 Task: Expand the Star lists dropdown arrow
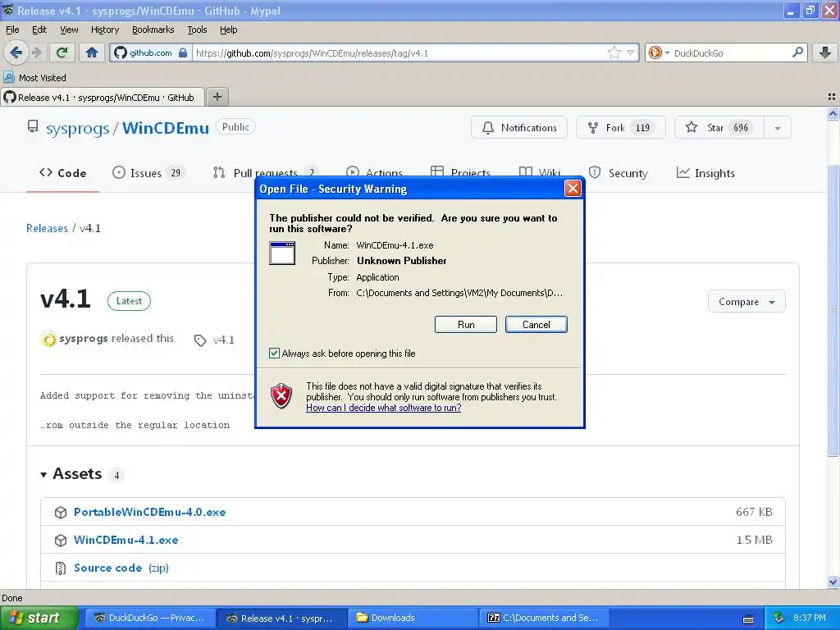pos(778,128)
